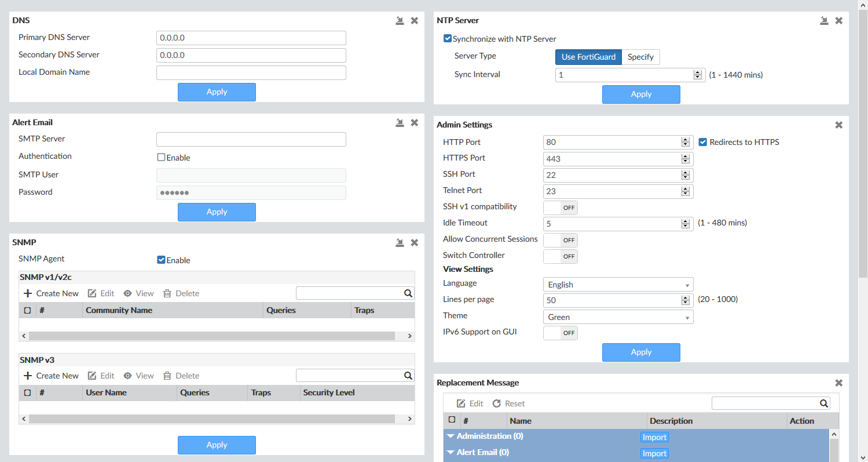Click the Reset icon in Replacement Message toolbar
This screenshot has height=462, width=868.
pos(497,403)
